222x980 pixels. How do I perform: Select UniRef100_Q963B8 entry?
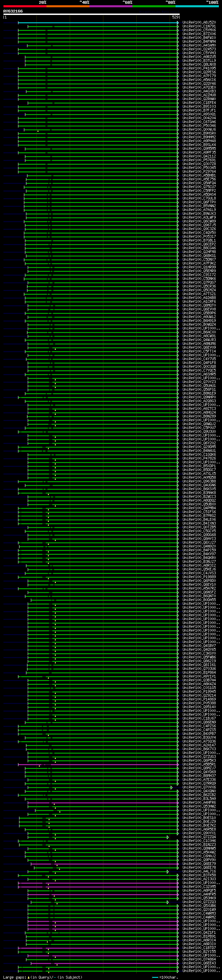[199, 481]
